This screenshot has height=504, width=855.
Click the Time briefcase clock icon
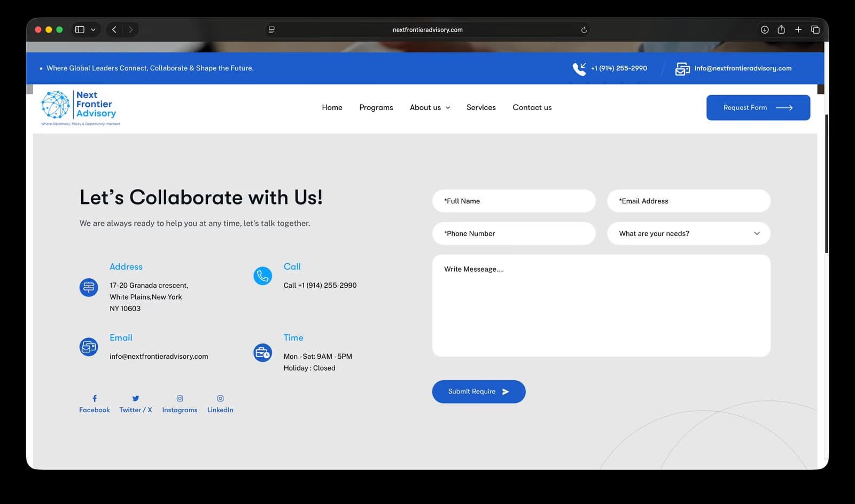(x=262, y=352)
